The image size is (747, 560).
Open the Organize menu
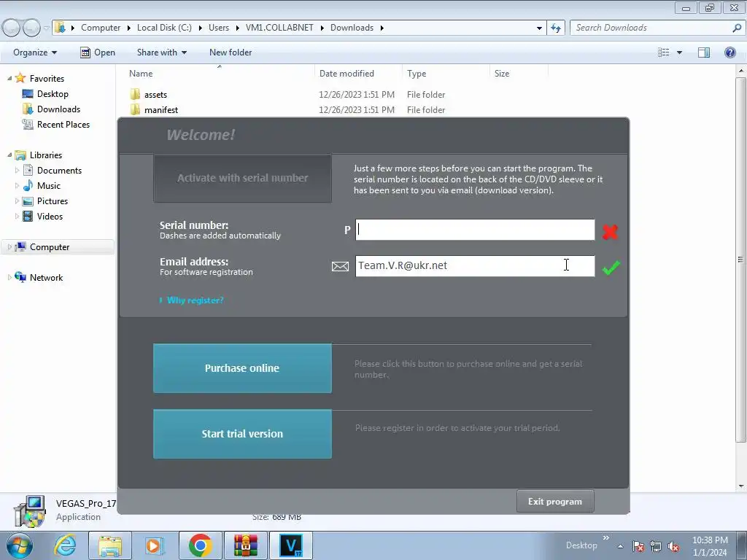pyautogui.click(x=35, y=52)
